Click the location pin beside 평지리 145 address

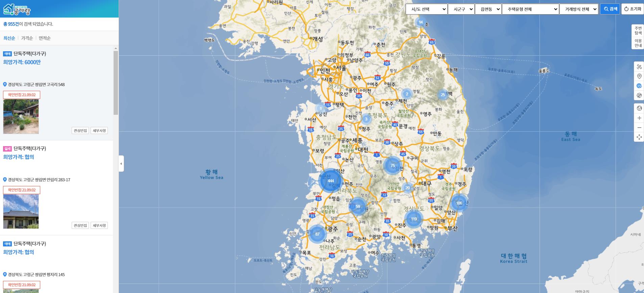tap(5, 274)
